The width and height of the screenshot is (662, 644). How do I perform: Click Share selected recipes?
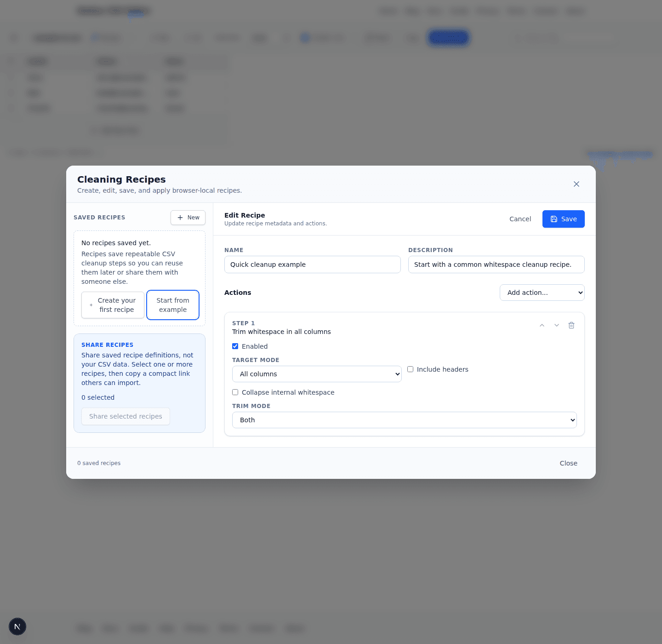(x=126, y=416)
